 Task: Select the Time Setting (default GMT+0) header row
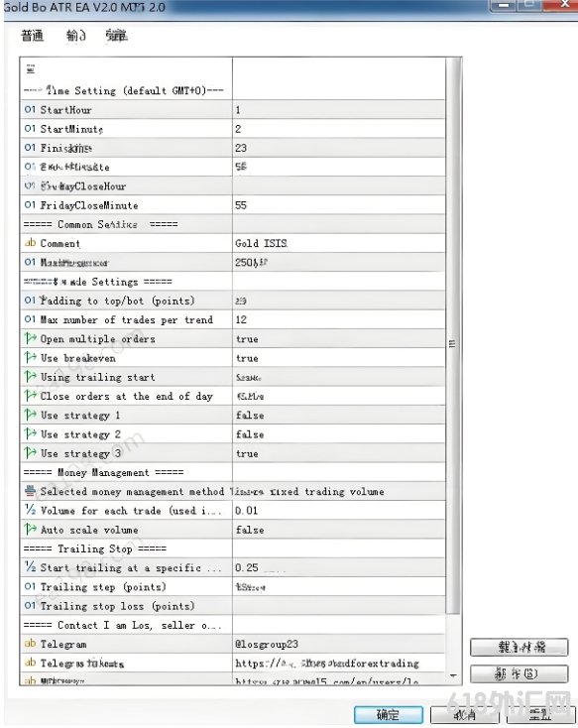[x=126, y=90]
